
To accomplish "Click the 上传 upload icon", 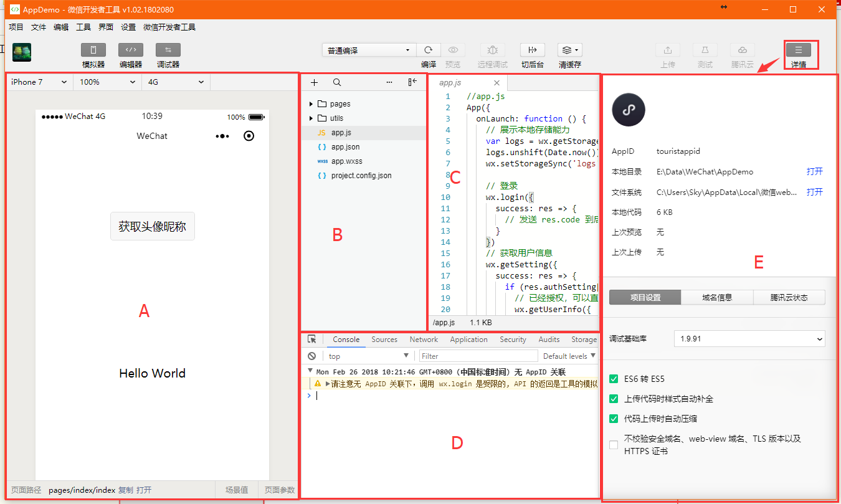I will pos(668,50).
